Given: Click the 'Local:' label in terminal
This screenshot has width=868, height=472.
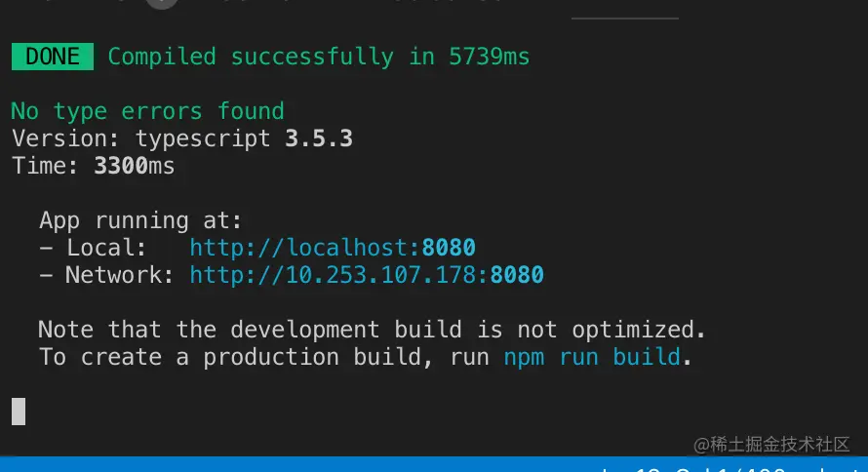Looking at the screenshot, I should pos(105,248).
